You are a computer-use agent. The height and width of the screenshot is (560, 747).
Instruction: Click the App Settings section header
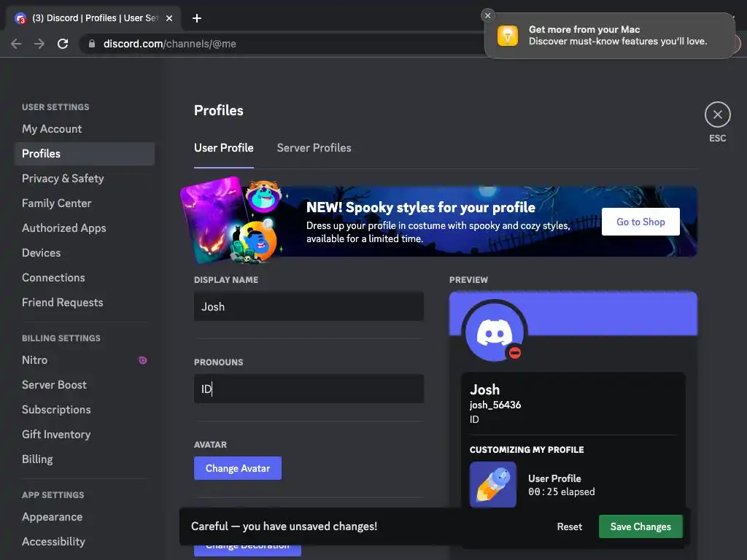click(53, 495)
